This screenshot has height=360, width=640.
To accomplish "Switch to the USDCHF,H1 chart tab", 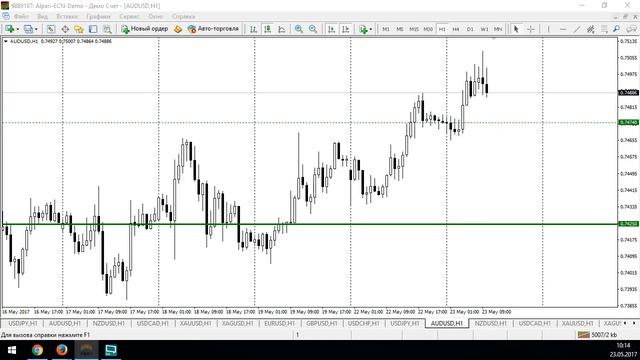I will (363, 323).
